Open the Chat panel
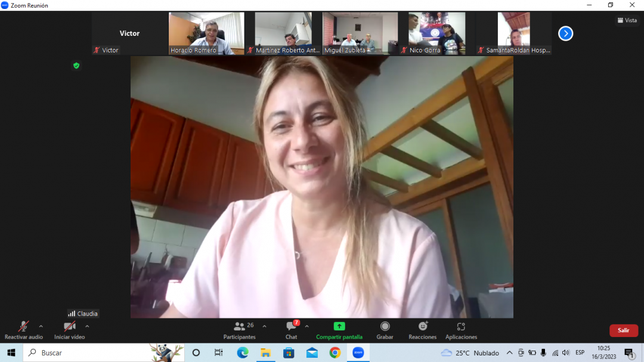 pos(291,330)
